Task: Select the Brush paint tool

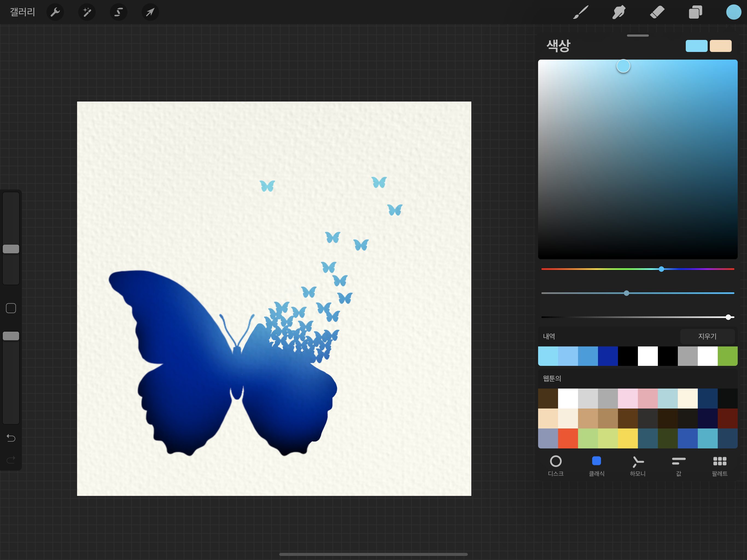Action: point(580,12)
